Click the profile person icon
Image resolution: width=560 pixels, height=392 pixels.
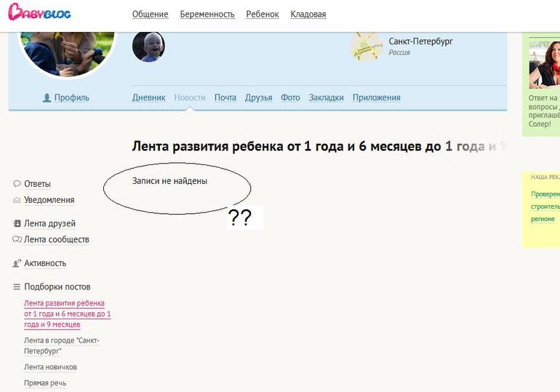[47, 98]
